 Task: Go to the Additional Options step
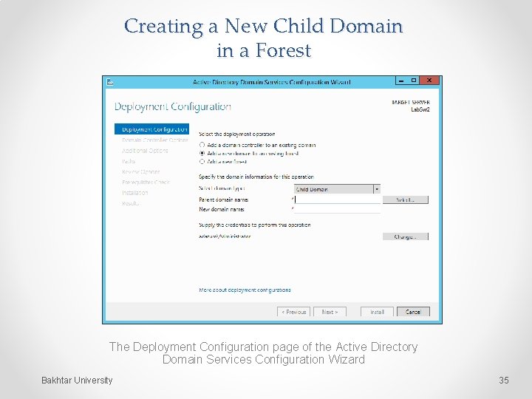(146, 151)
